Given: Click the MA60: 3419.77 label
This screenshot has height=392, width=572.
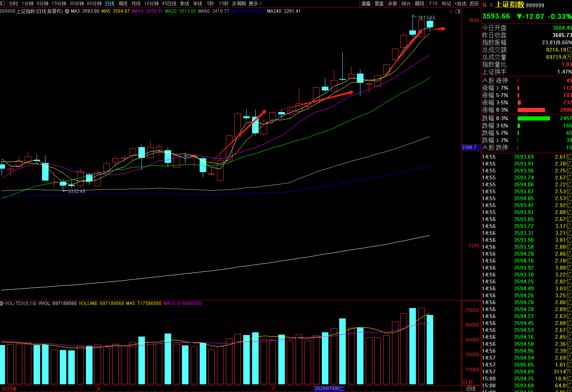Looking at the screenshot, I should click(x=214, y=11).
